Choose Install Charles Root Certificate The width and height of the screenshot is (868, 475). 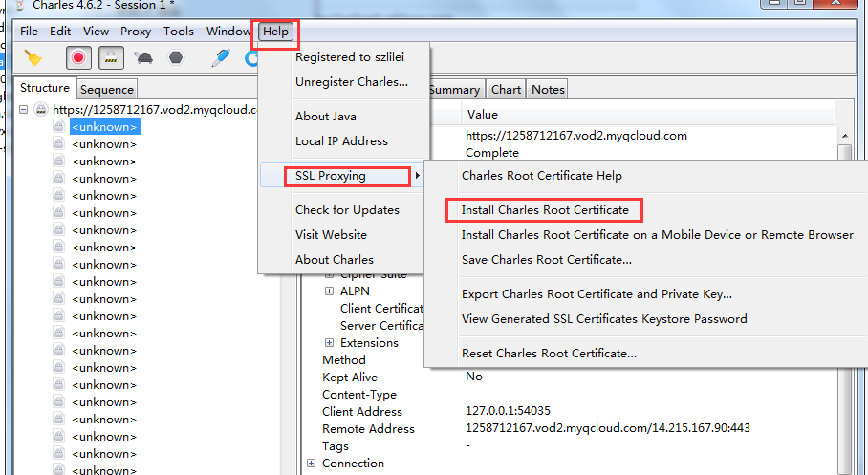point(545,210)
